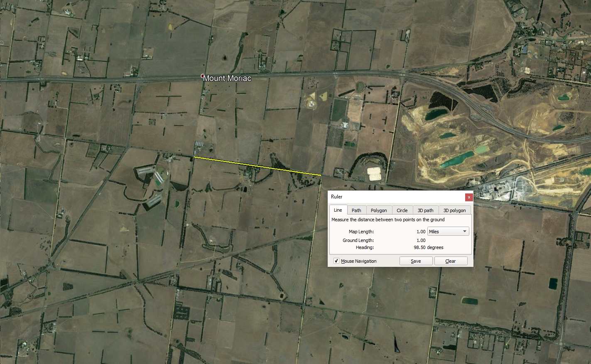This screenshot has height=364, width=591.
Task: Switch to the Path tab
Action: coord(356,210)
